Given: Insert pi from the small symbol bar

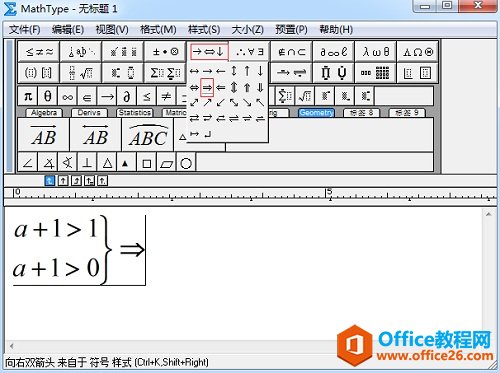Looking at the screenshot, I should [28, 97].
